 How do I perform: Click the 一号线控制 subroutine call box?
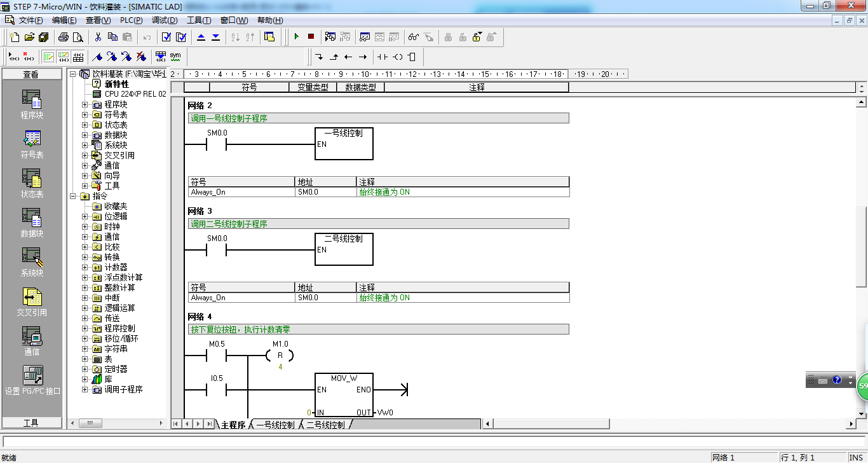tap(344, 144)
